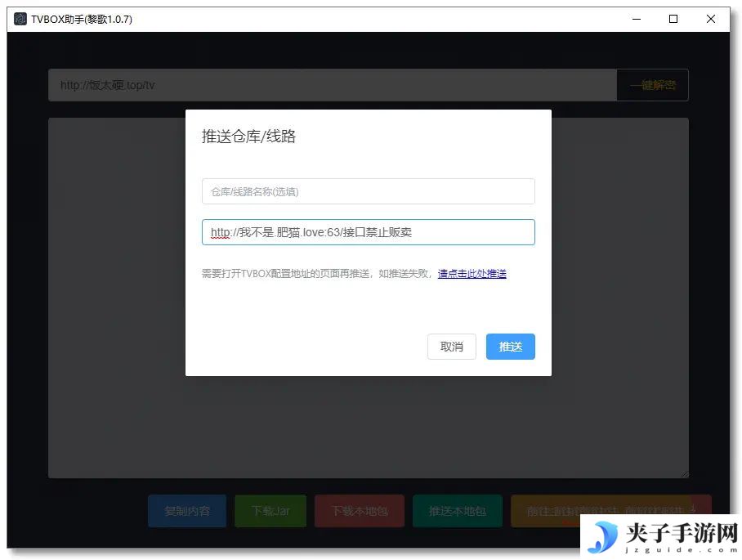Open the 请点击此处推送 link
The width and height of the screenshot is (742, 560).
472,274
